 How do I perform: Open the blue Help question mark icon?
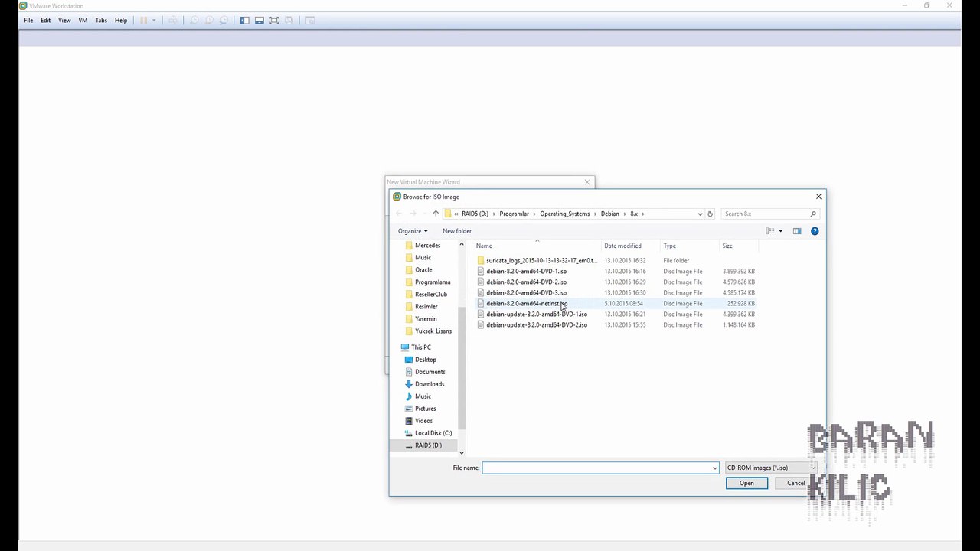coord(815,231)
